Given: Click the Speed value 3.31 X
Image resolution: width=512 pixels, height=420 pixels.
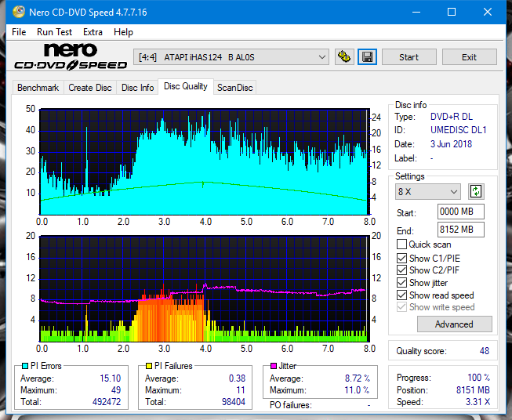Looking at the screenshot, I should point(478,402).
